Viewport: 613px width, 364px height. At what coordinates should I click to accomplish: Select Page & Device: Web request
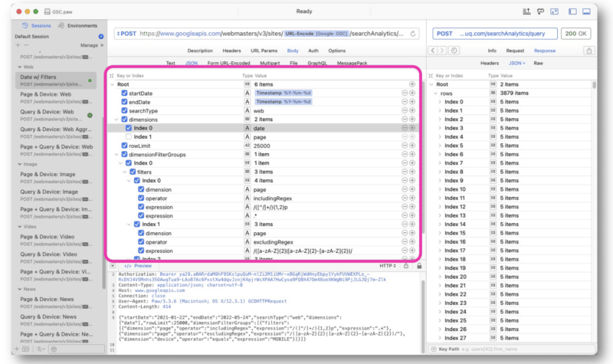(x=48, y=95)
